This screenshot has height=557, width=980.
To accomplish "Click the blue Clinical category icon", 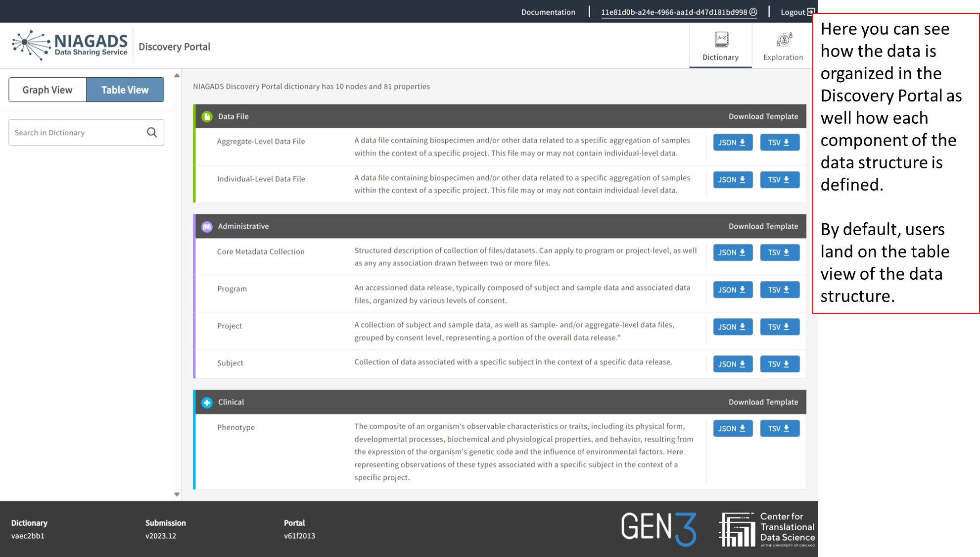I will tap(207, 402).
